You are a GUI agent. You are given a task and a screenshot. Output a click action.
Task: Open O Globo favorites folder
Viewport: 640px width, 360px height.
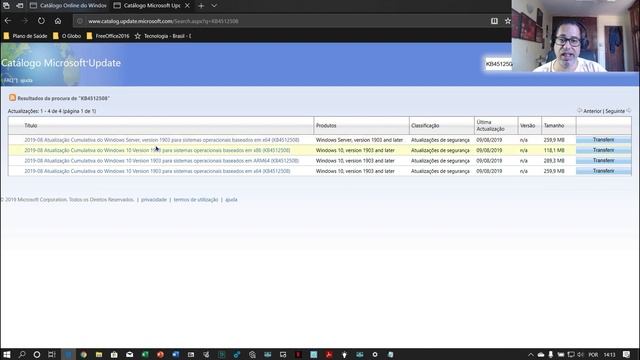click(x=67, y=36)
